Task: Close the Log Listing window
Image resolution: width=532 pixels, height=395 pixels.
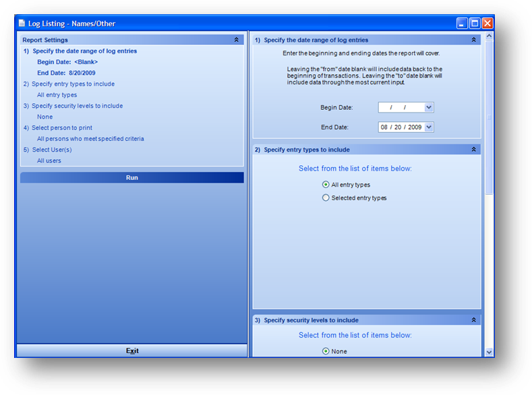Action: 487,23
